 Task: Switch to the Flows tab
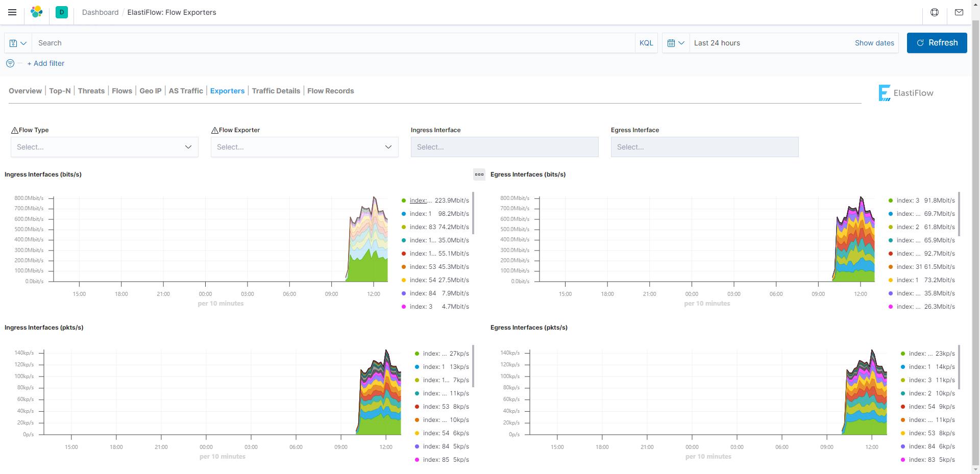pos(122,91)
